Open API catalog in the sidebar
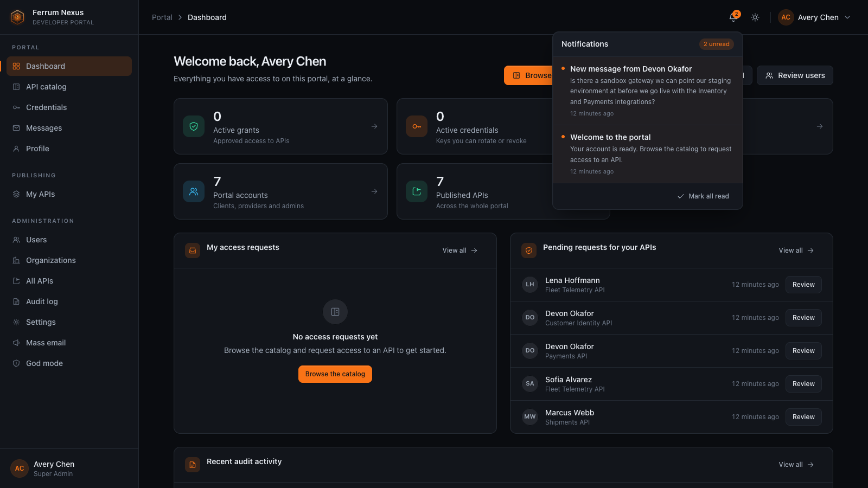Viewport: 868px width, 488px height. [69, 87]
